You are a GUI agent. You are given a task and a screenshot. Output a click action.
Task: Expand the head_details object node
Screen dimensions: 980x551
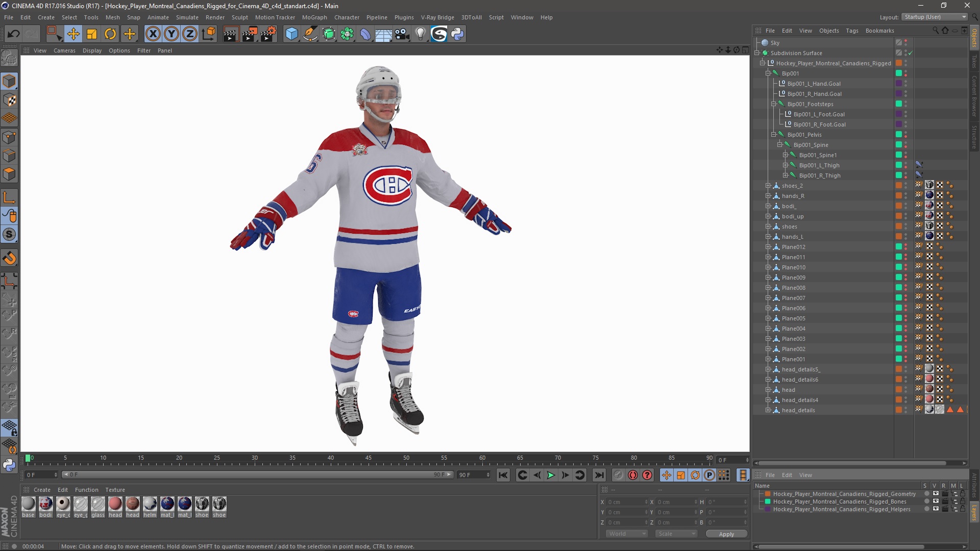(x=768, y=410)
